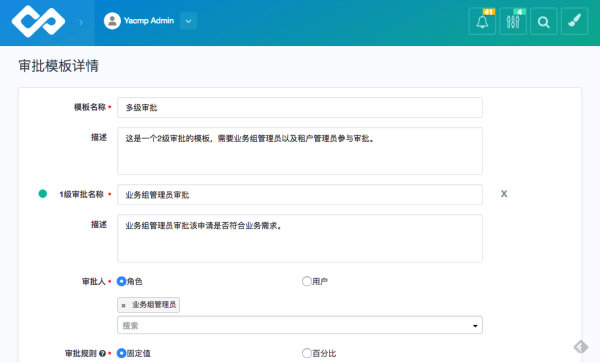The image size is (600, 363).
Task: Click the template 描述 text area
Action: coord(300,151)
